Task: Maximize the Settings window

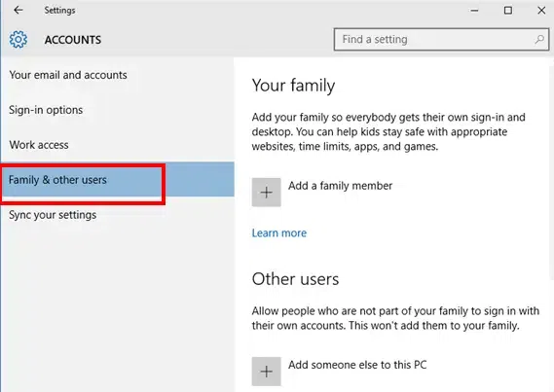Action: point(508,11)
